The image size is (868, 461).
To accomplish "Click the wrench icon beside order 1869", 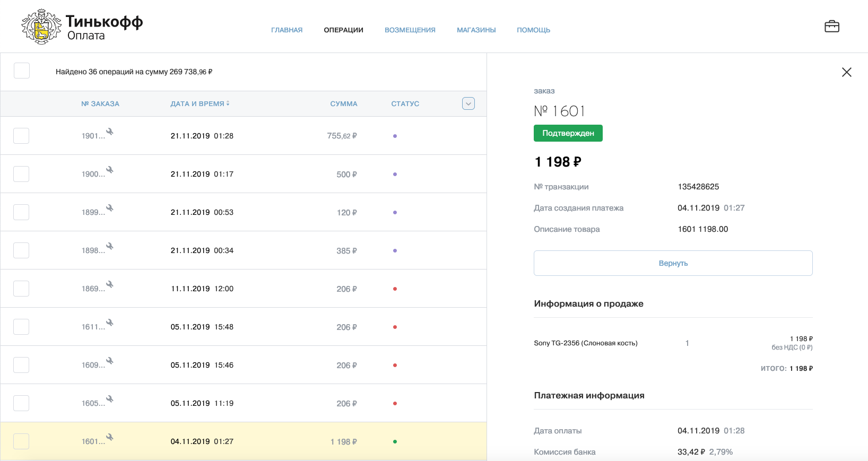I will [x=110, y=284].
